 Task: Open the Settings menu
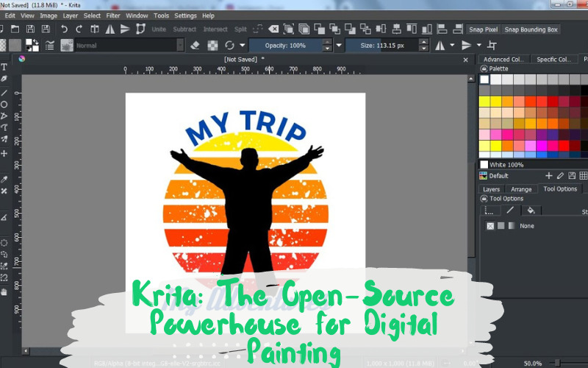185,15
